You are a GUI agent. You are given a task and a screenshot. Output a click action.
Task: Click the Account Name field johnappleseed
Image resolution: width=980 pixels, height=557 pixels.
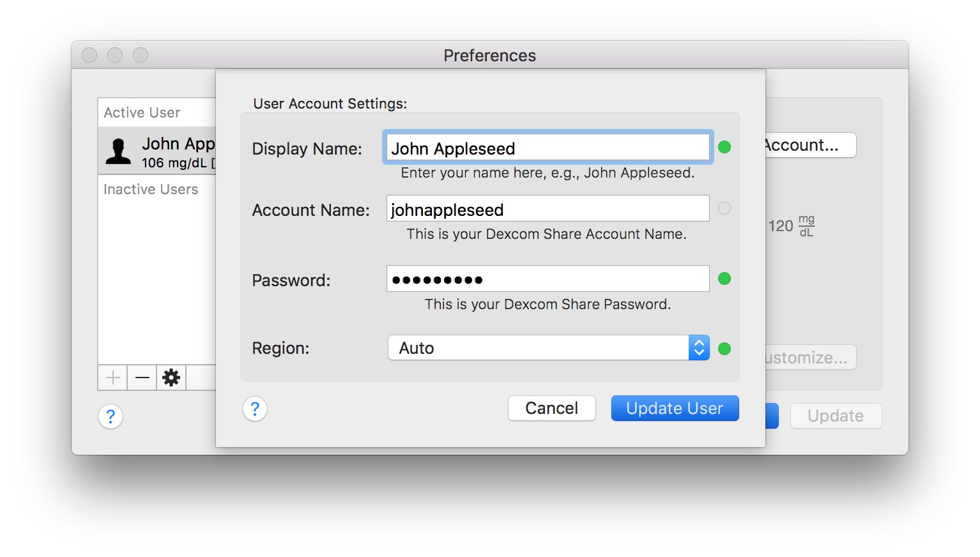click(547, 209)
